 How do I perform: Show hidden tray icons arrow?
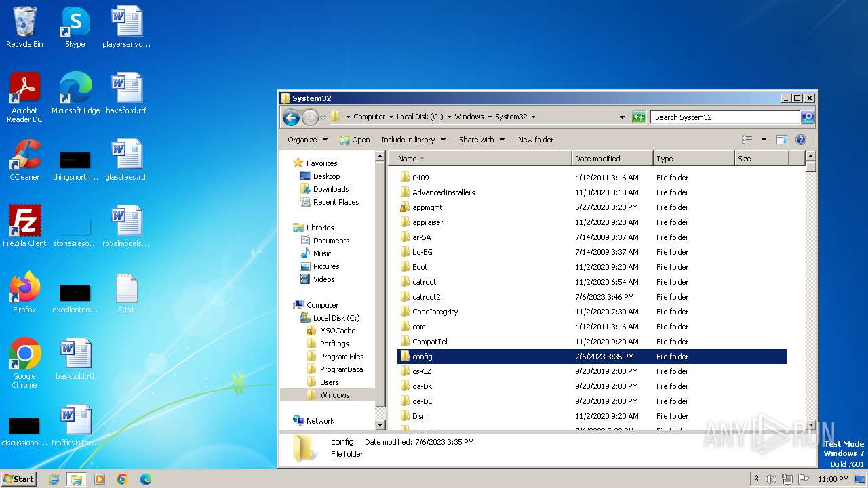756,479
